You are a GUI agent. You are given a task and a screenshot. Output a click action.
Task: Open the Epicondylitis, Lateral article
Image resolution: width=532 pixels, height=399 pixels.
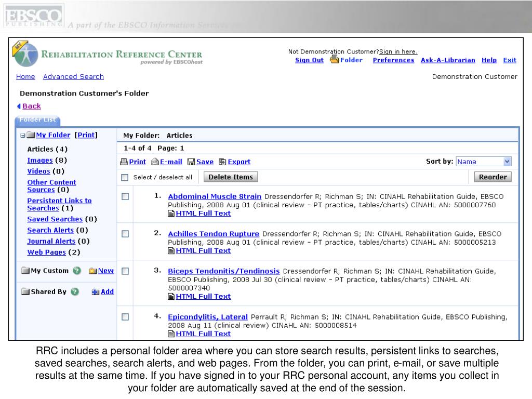[x=208, y=317]
